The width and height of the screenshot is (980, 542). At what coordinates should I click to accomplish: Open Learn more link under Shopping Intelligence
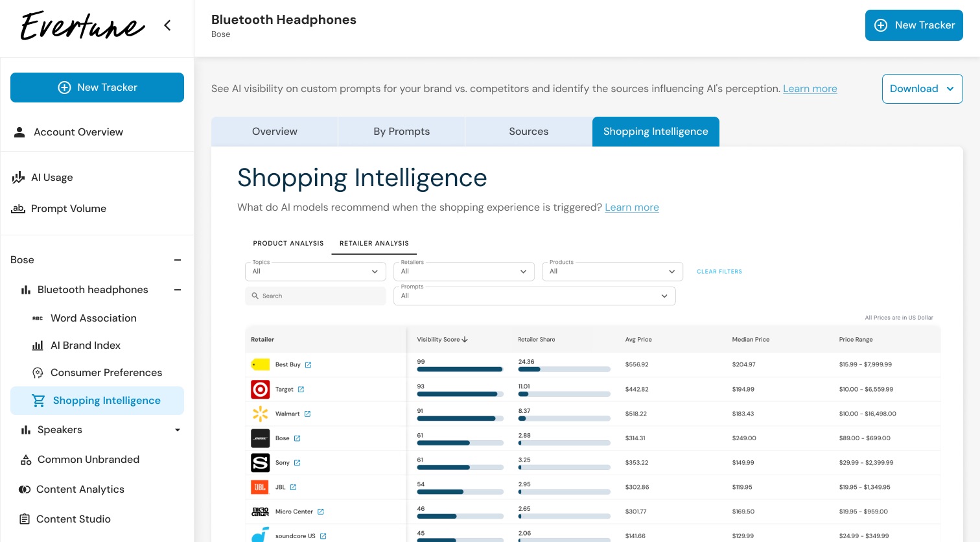pyautogui.click(x=632, y=207)
